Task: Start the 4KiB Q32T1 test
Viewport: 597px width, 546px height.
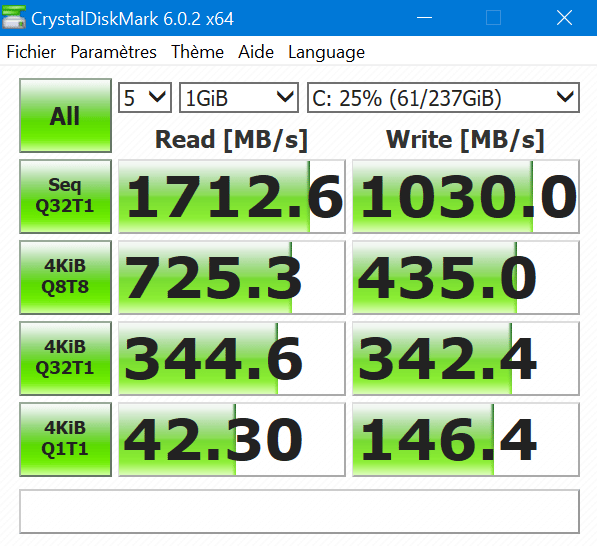Action: point(65,358)
